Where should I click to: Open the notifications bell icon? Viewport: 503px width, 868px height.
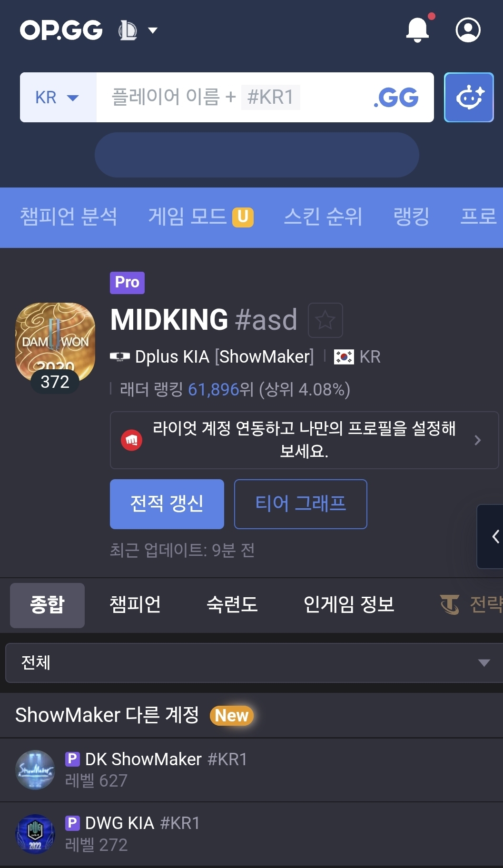tap(418, 30)
